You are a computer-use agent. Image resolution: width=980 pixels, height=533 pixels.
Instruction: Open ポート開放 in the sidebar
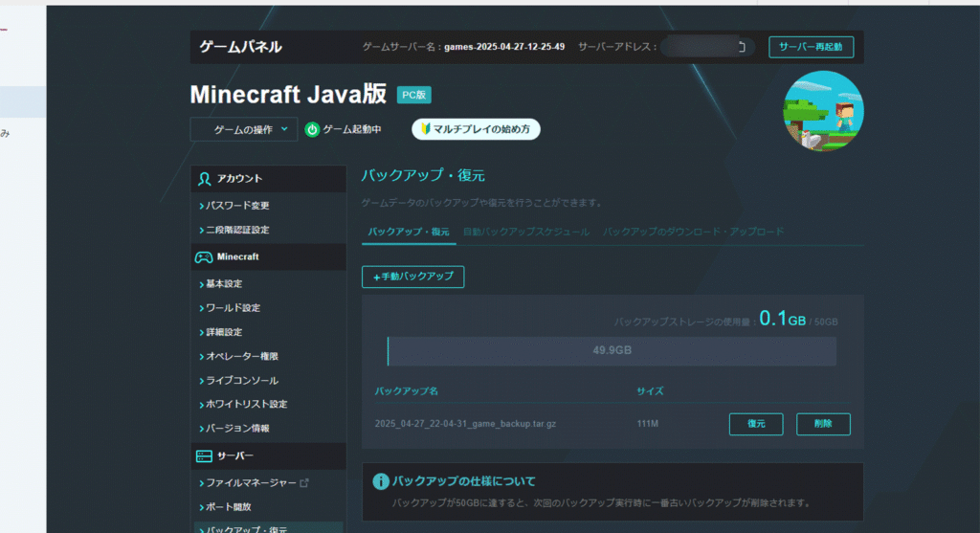tap(228, 507)
